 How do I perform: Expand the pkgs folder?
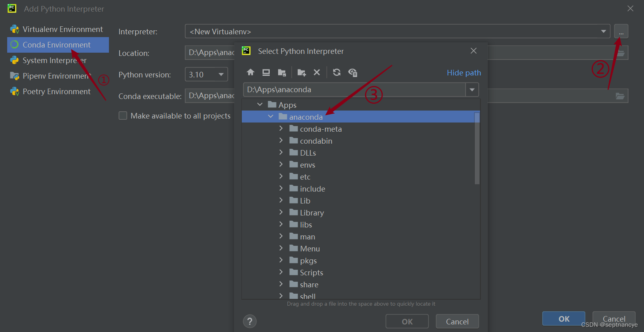[281, 260]
